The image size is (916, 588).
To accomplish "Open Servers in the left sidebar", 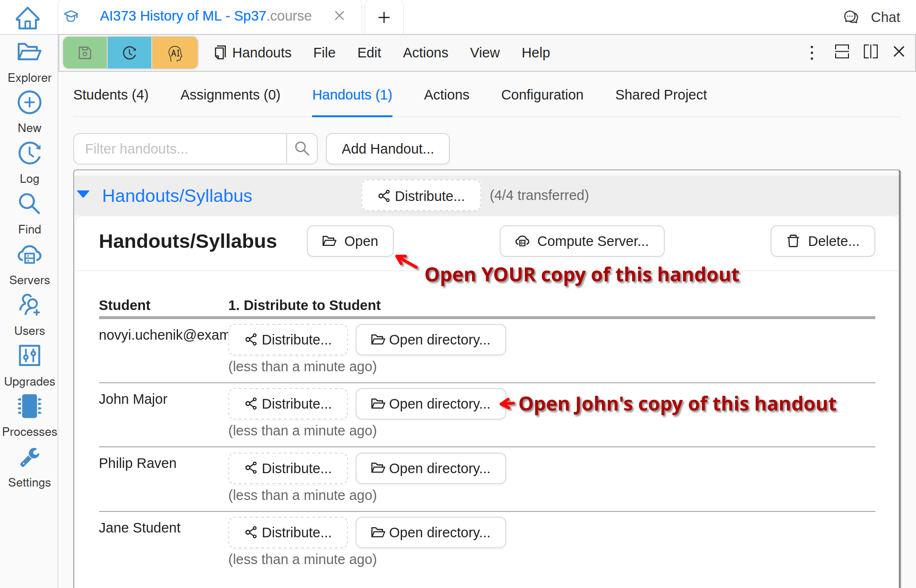I will [29, 256].
